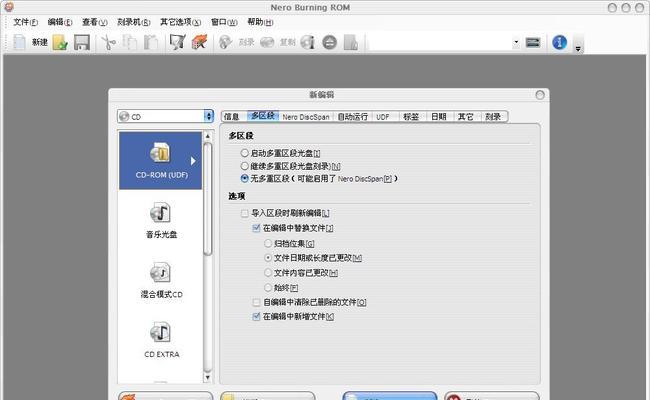
Task: Select 启动多重区段光盘 radio option
Action: click(x=280, y=153)
